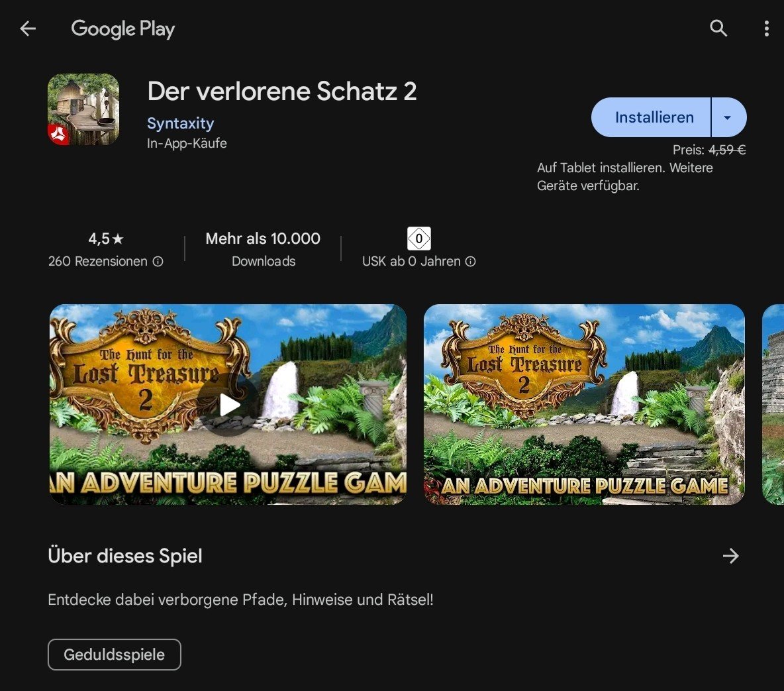The image size is (784, 691).
Task: Open the partially visible third screenshot
Action: [773, 404]
